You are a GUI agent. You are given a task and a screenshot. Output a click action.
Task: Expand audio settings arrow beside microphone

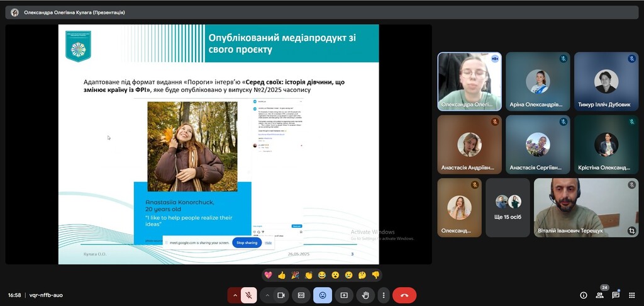(x=235, y=295)
